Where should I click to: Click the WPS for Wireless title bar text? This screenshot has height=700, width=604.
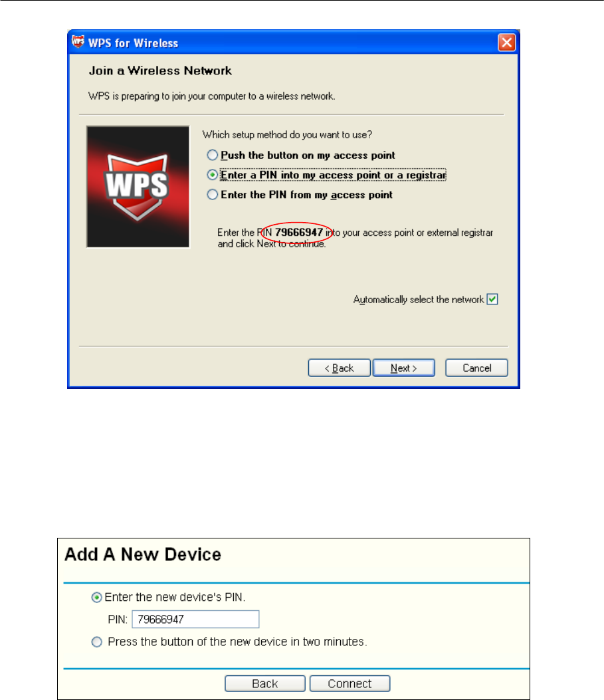tap(133, 43)
